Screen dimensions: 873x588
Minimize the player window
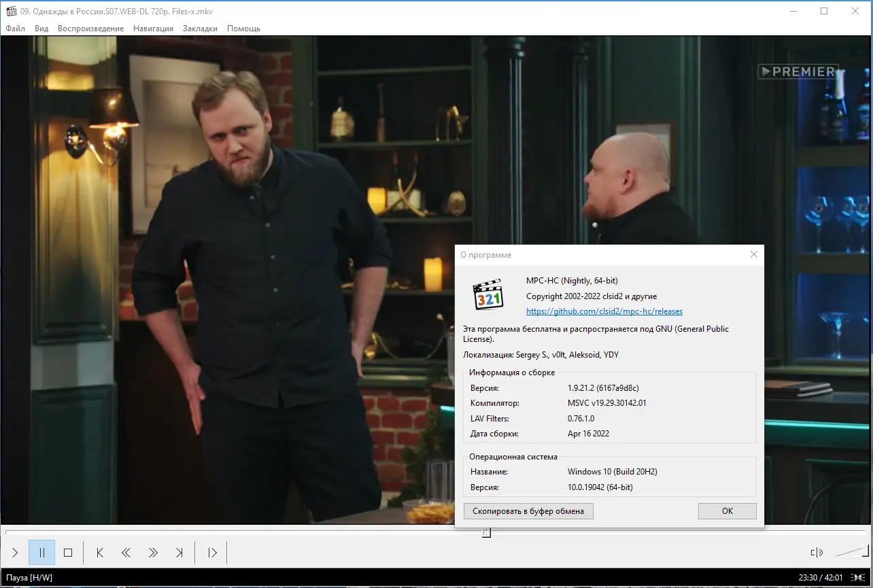coord(793,11)
